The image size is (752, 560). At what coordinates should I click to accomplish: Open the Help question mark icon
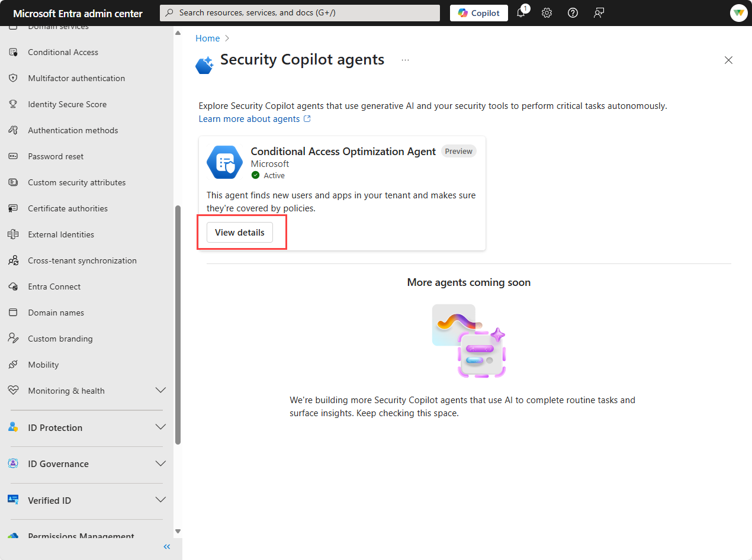tap(573, 13)
